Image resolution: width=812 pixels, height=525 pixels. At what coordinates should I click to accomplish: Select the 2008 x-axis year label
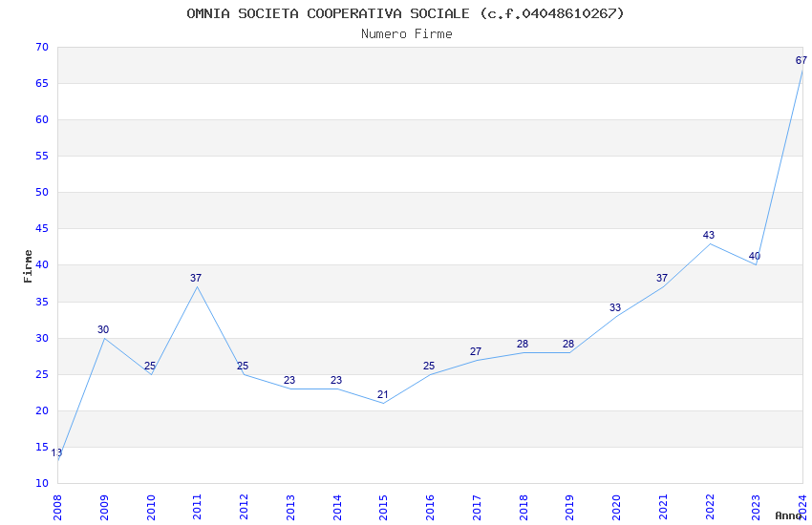57,506
